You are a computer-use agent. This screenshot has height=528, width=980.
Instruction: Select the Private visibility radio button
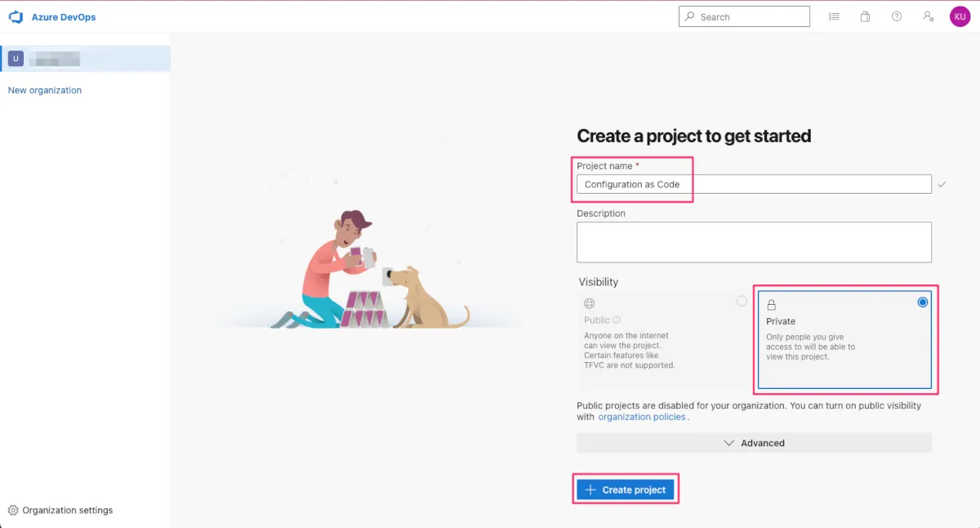[x=922, y=302]
